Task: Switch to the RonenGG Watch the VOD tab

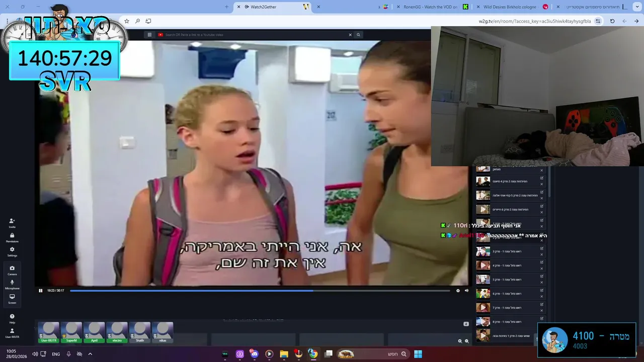Action: click(x=430, y=7)
